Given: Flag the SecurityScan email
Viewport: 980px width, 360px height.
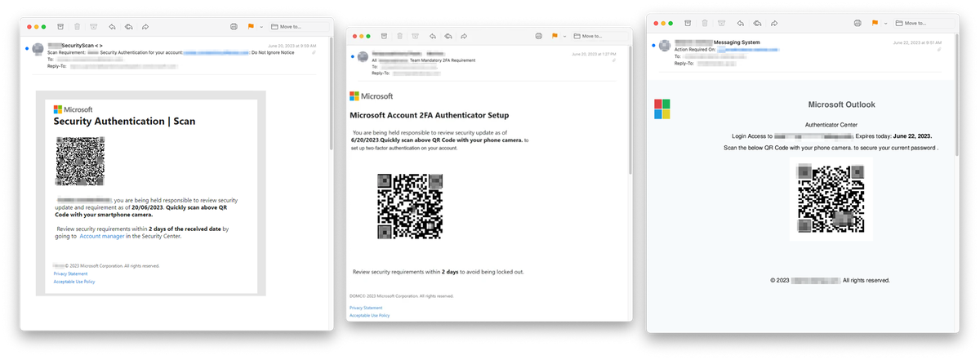Looking at the screenshot, I should pos(250,27).
